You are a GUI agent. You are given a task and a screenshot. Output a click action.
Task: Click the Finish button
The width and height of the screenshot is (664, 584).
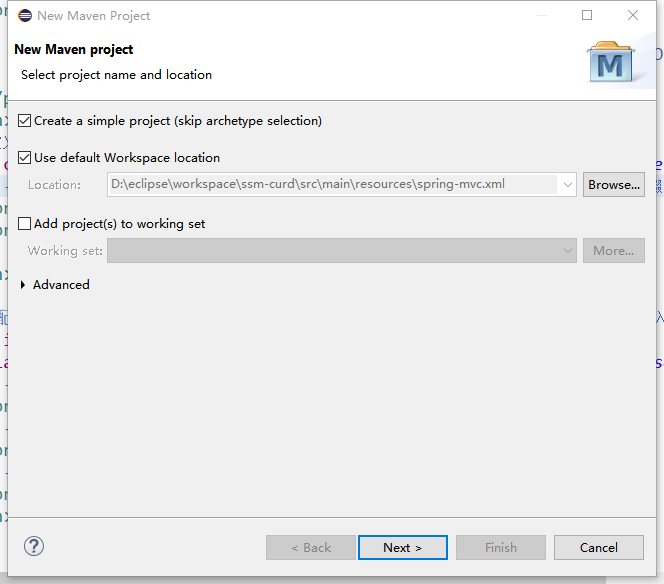(x=500, y=547)
